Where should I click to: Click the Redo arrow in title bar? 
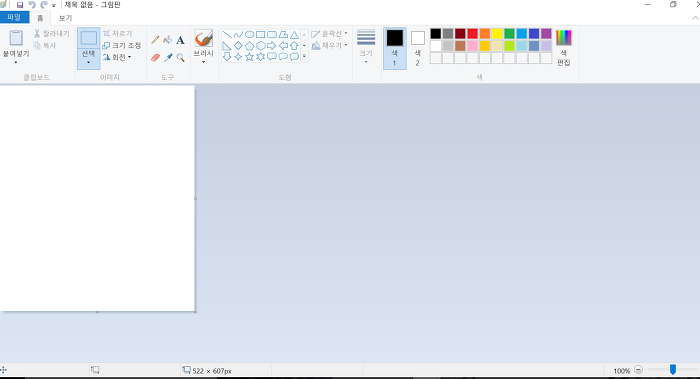click(44, 5)
